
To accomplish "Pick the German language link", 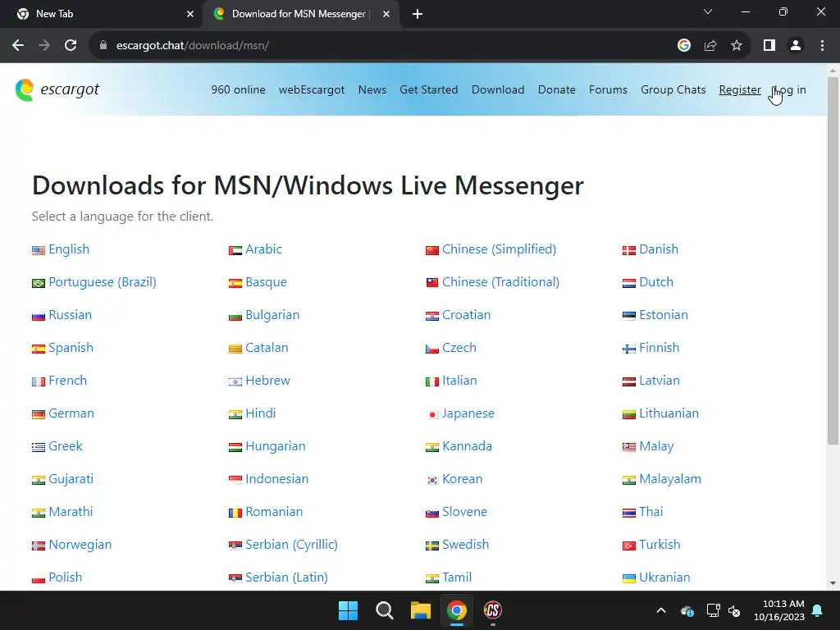I will [71, 413].
